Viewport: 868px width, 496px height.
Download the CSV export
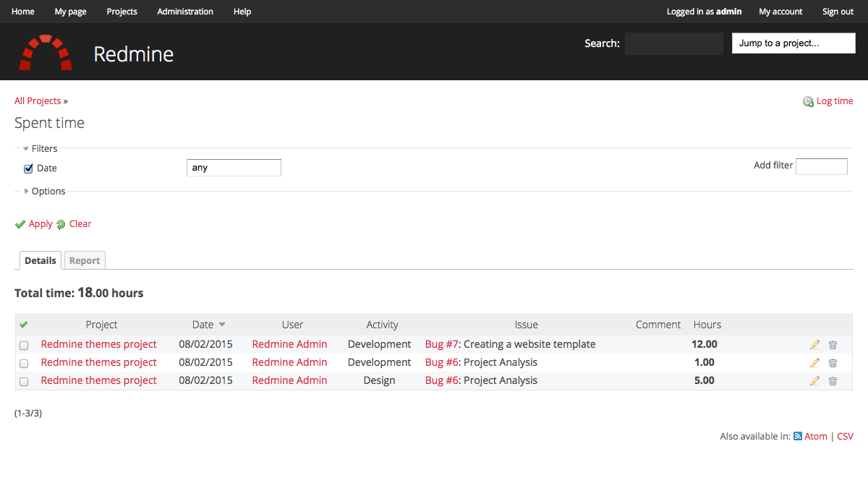coord(845,436)
